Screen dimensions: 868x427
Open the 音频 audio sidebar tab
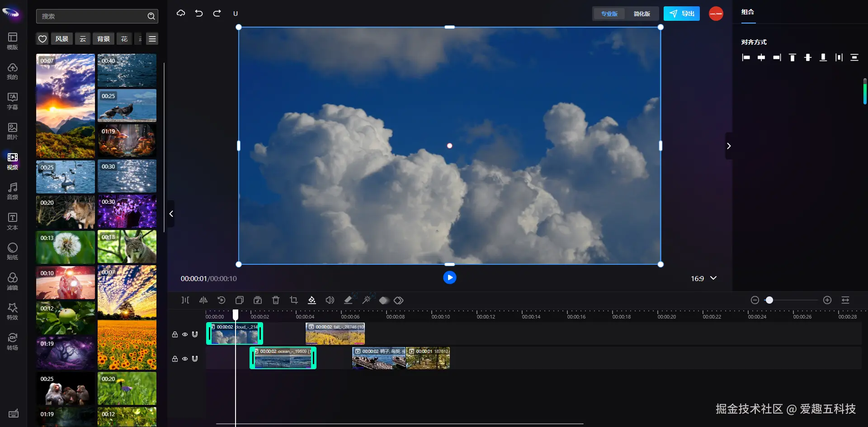pyautogui.click(x=13, y=191)
